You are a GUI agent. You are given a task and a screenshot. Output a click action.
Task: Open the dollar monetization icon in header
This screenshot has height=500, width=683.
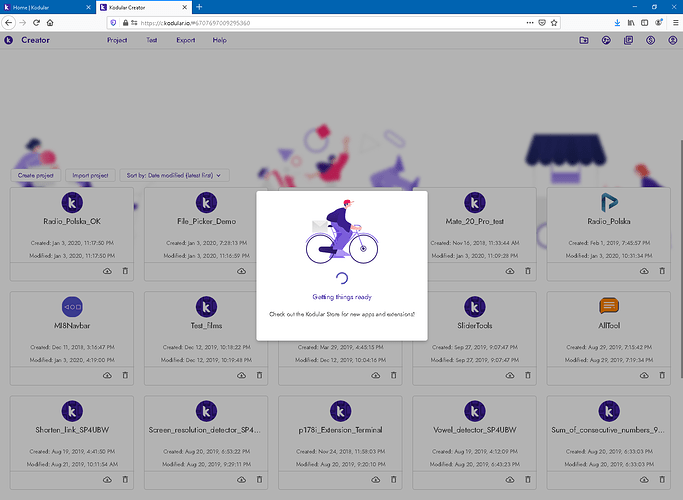coord(650,40)
